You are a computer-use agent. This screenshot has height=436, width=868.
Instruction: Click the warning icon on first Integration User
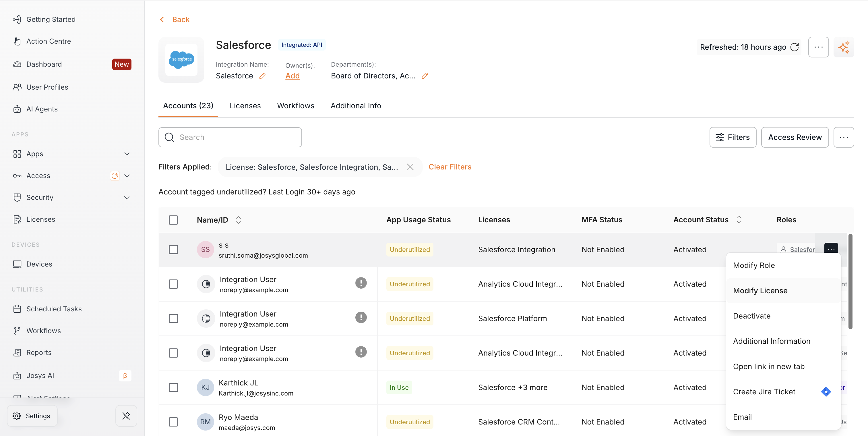(x=361, y=283)
